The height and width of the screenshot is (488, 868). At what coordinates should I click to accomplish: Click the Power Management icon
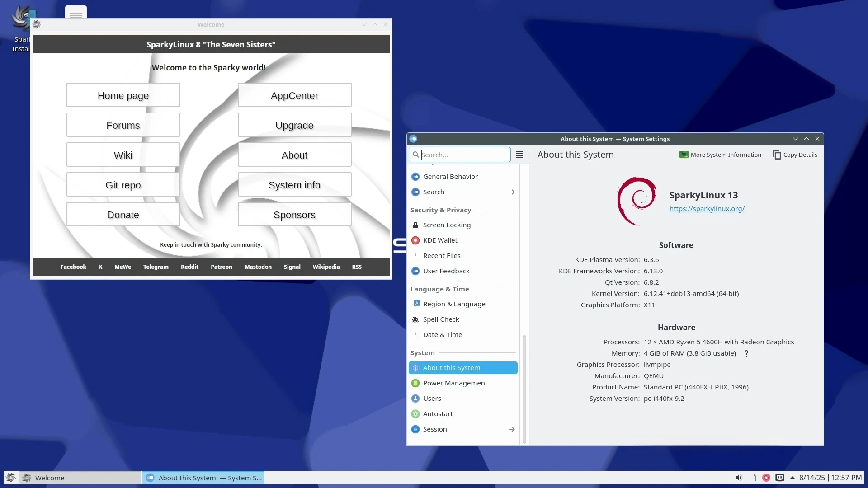pos(415,383)
